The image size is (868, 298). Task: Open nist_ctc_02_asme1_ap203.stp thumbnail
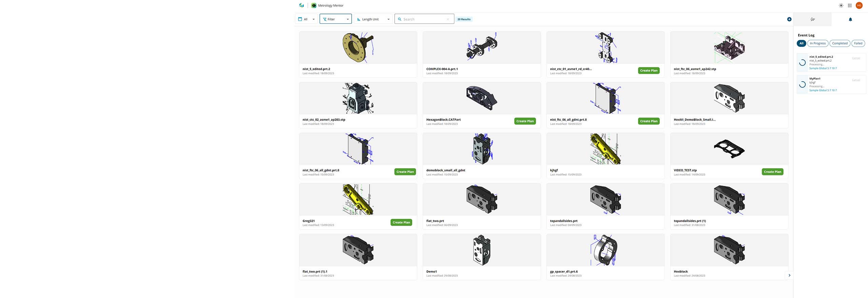358,98
